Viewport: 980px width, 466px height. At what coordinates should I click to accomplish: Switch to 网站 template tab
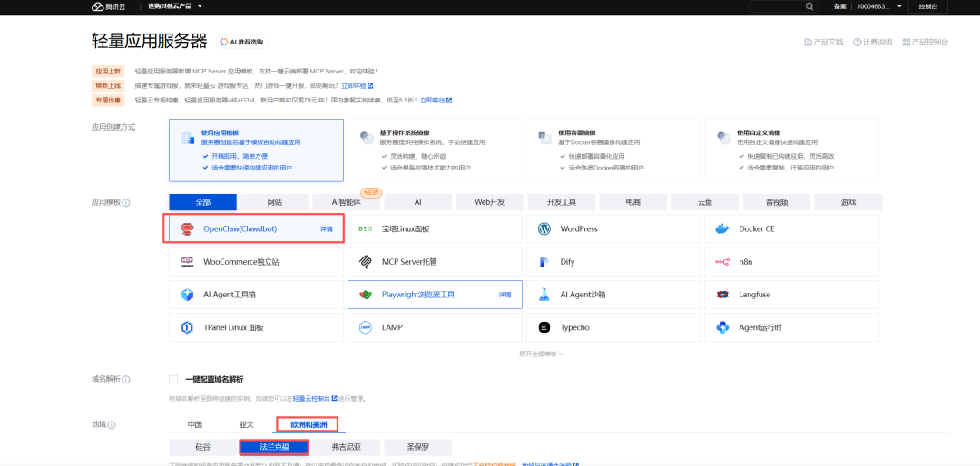(x=274, y=202)
